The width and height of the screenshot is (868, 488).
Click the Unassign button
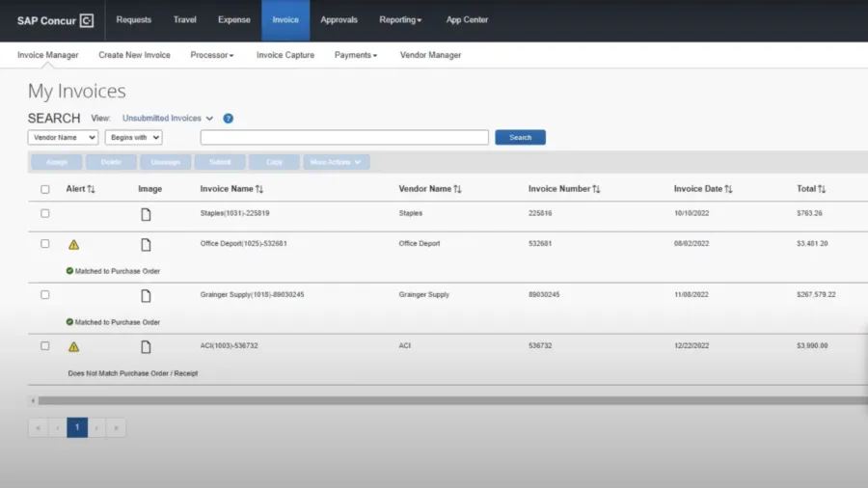pos(166,162)
